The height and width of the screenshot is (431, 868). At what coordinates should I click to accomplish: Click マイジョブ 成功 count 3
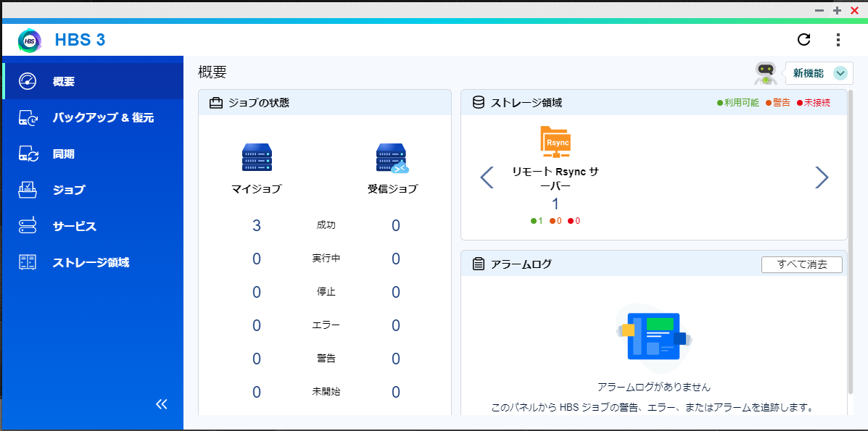tap(256, 226)
